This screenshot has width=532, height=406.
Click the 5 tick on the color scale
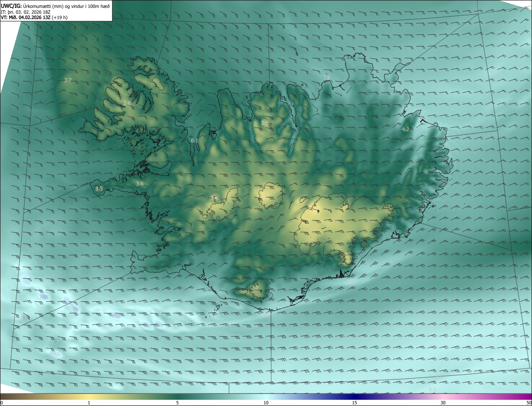[177, 403]
